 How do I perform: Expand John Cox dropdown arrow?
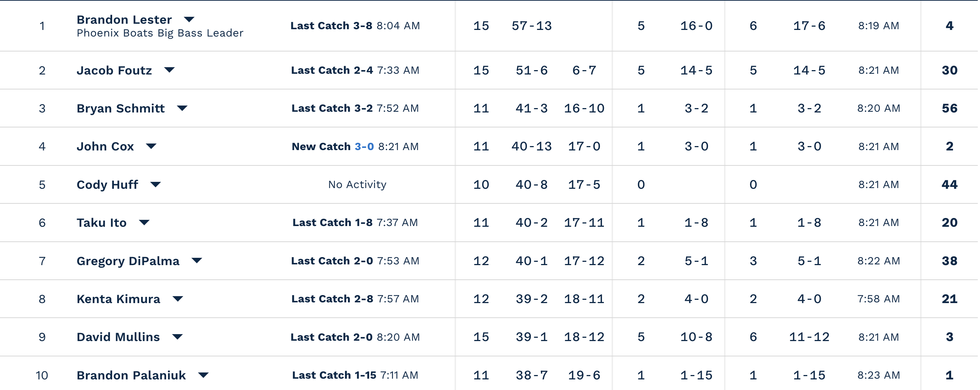click(x=151, y=146)
